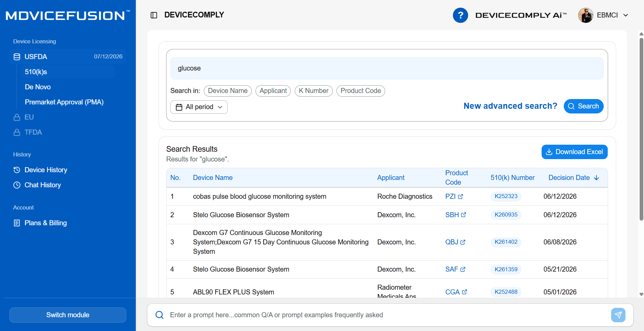The image size is (644, 331).
Task: Click the Switch module button
Action: (x=68, y=315)
